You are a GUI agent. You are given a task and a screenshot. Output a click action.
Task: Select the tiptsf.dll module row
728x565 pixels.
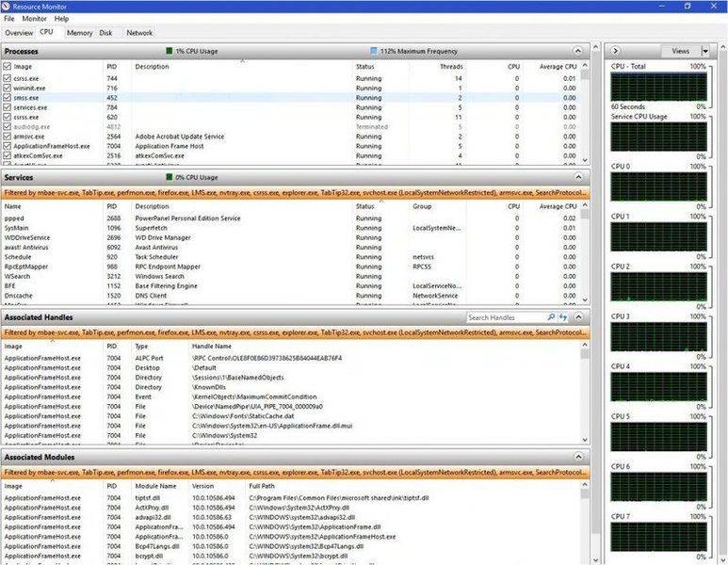[291, 498]
